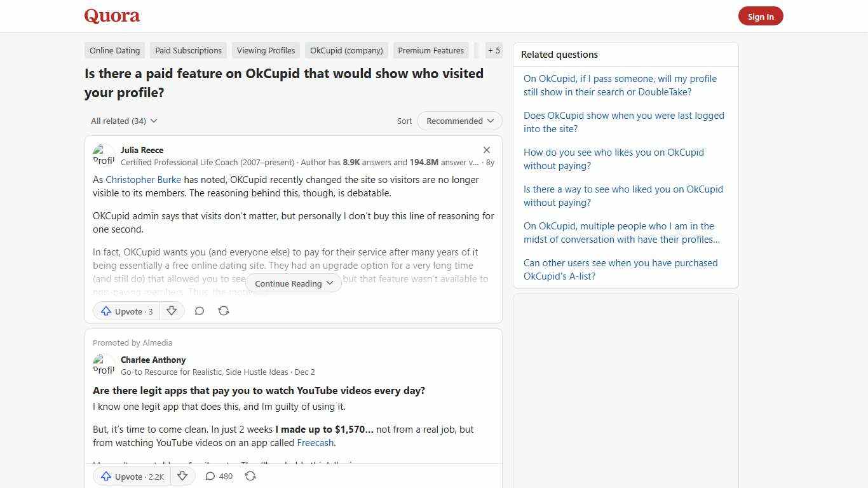The image size is (868, 488).
Task: Select the Viewing Profiles topic chip
Action: pyautogui.click(x=266, y=50)
